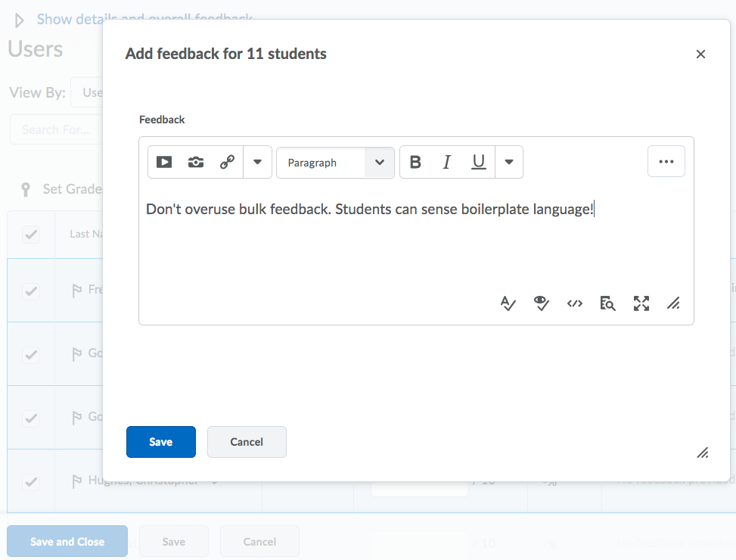Viewport: 736px width, 560px height.
Task: Run the accessibility checker
Action: pos(541,303)
